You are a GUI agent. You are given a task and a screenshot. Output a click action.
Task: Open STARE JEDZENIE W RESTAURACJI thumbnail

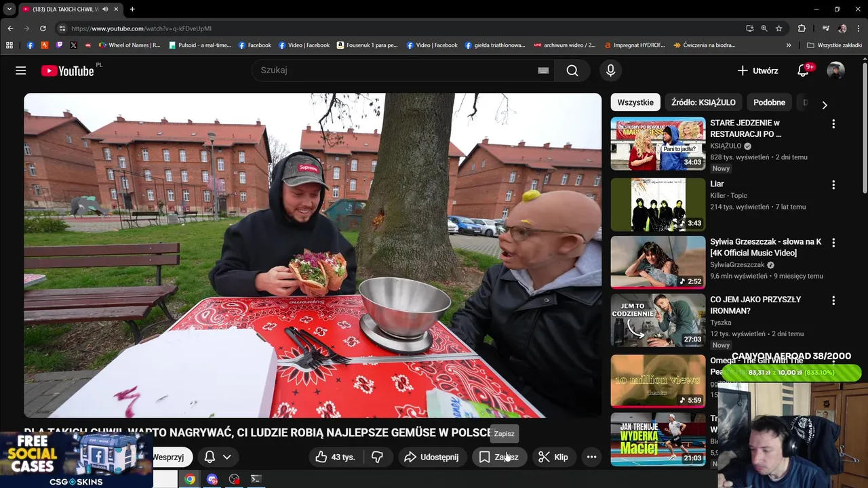(658, 144)
